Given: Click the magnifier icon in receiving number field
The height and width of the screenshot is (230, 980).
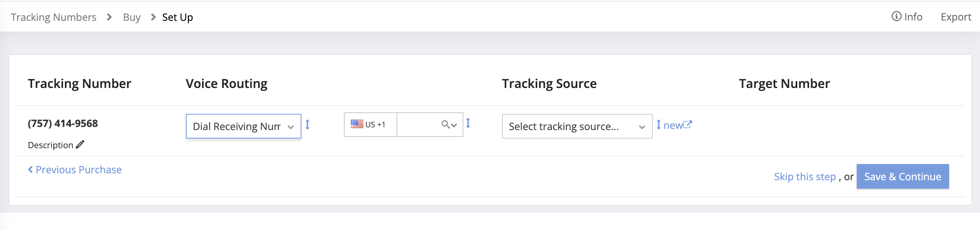Looking at the screenshot, I should point(445,125).
